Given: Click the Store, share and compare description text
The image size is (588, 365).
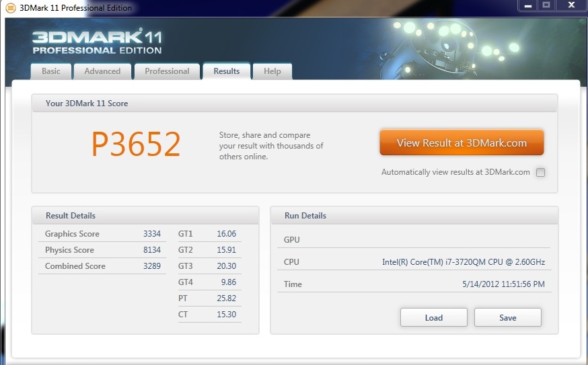Looking at the screenshot, I should (271, 146).
